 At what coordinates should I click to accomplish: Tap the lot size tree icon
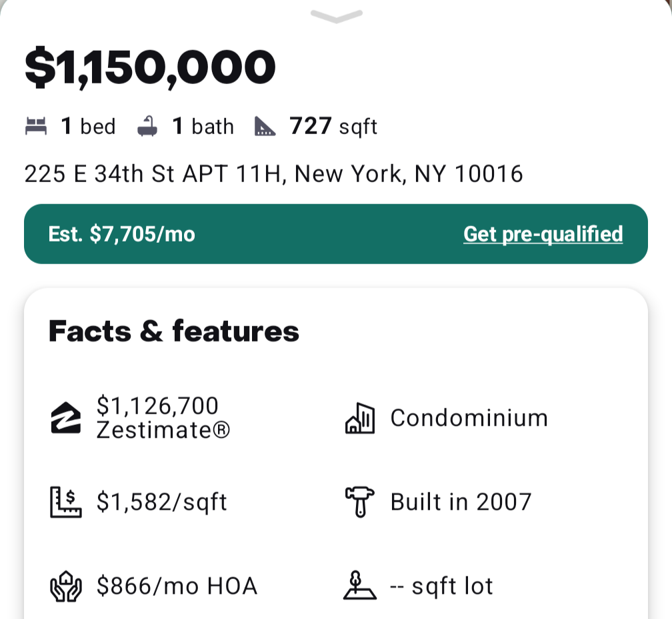point(360,585)
